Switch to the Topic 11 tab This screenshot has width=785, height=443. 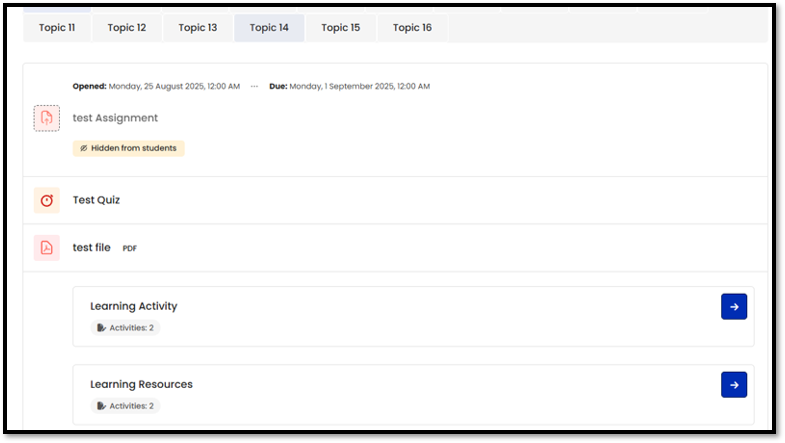click(57, 28)
